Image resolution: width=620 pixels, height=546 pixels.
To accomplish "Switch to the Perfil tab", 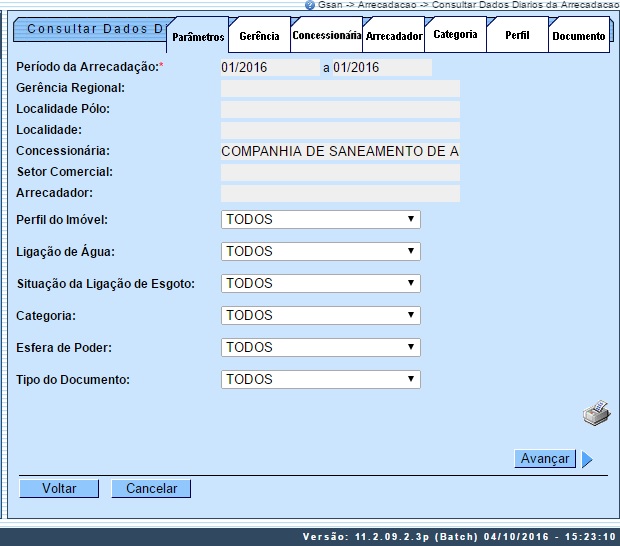I will (517, 35).
